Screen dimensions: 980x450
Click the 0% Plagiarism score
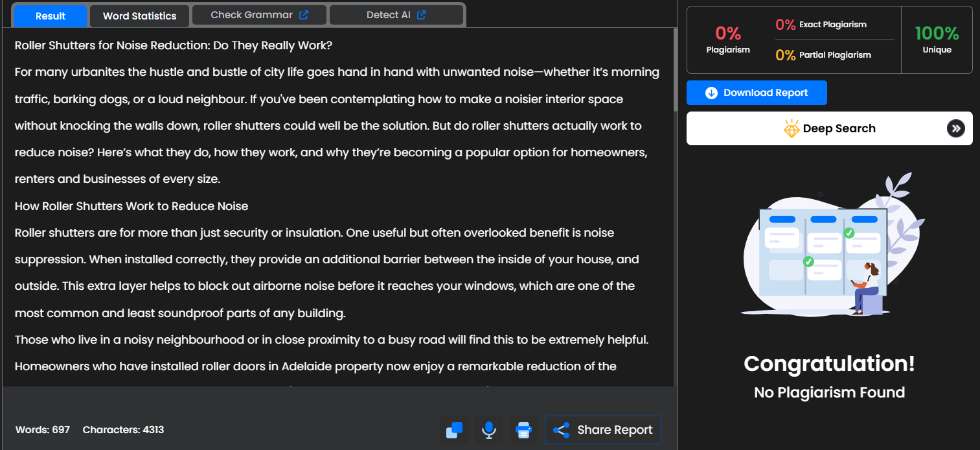[x=728, y=39]
